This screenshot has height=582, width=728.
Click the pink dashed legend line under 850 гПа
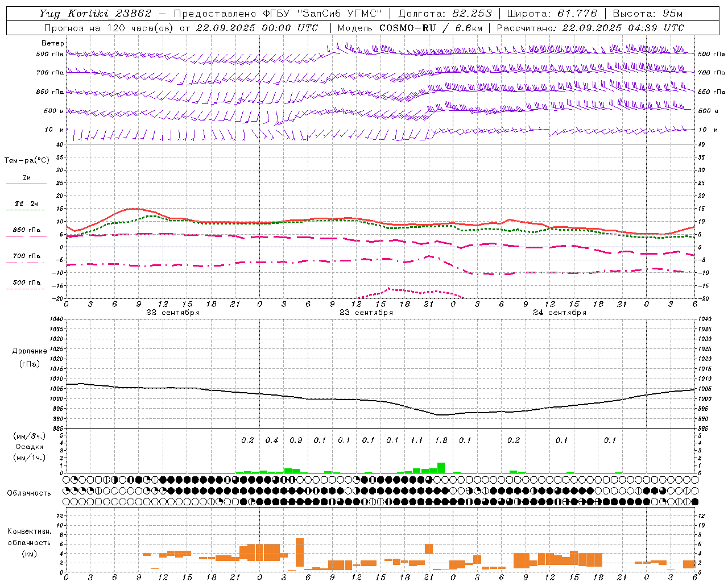(26, 236)
